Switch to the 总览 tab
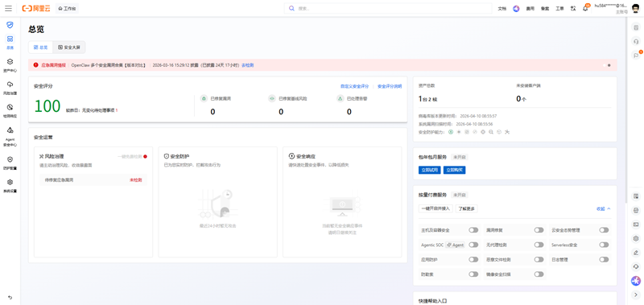This screenshot has width=644, height=305. tap(41, 47)
